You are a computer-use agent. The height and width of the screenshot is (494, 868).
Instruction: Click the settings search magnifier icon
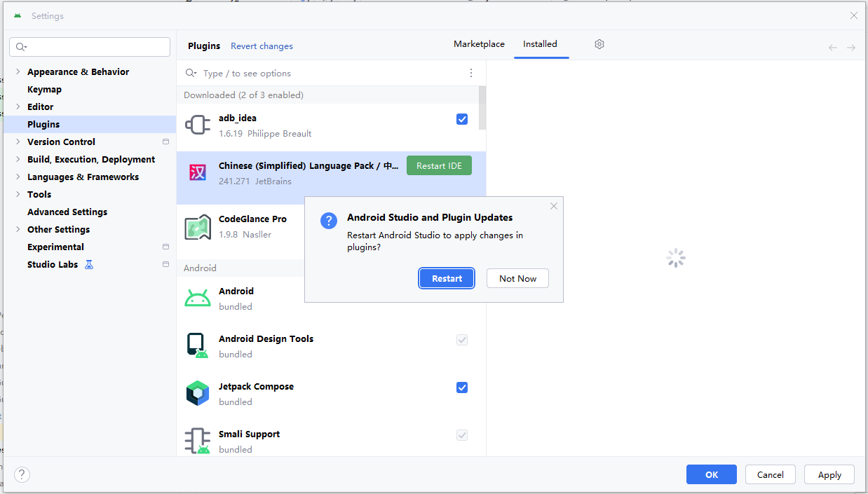click(x=21, y=47)
